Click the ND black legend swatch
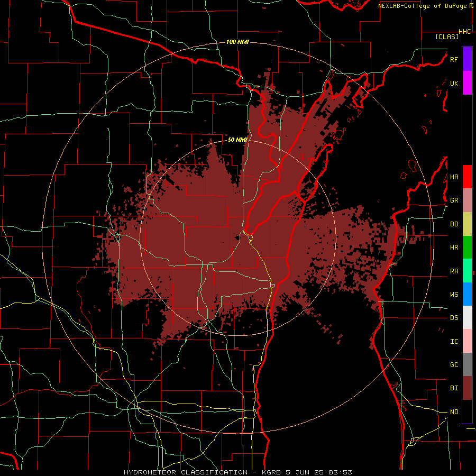 coord(467,411)
